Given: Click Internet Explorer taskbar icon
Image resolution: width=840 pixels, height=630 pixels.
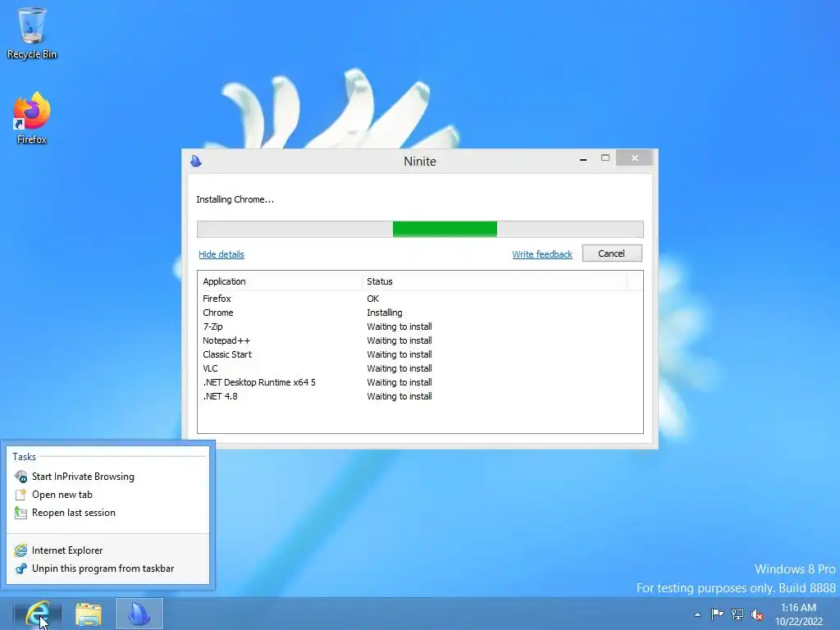Looking at the screenshot, I should (38, 614).
